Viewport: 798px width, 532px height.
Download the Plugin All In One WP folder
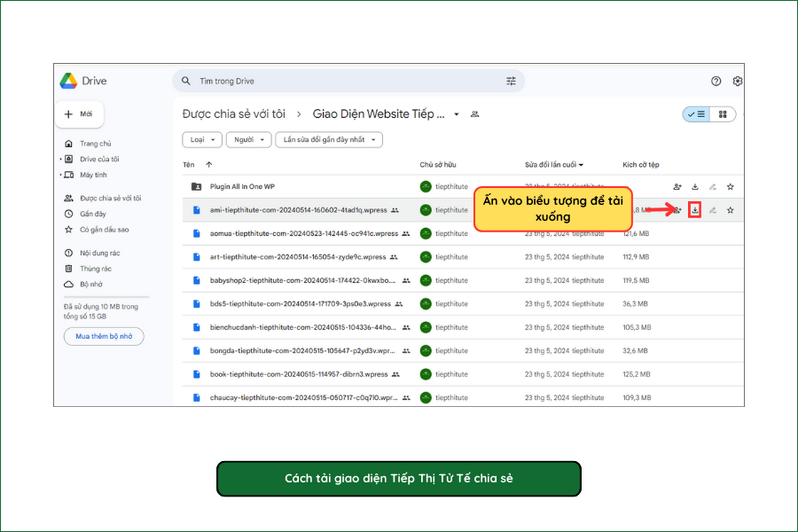[x=694, y=187]
